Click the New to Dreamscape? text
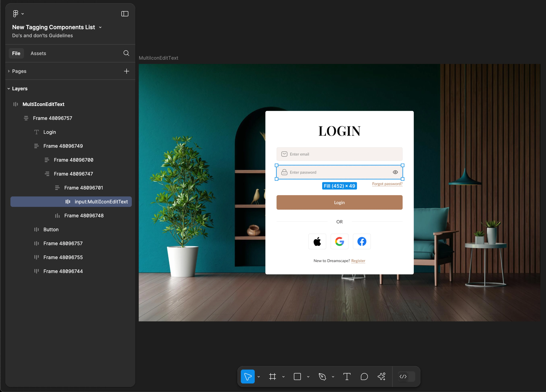This screenshot has height=392, width=546. (332, 261)
